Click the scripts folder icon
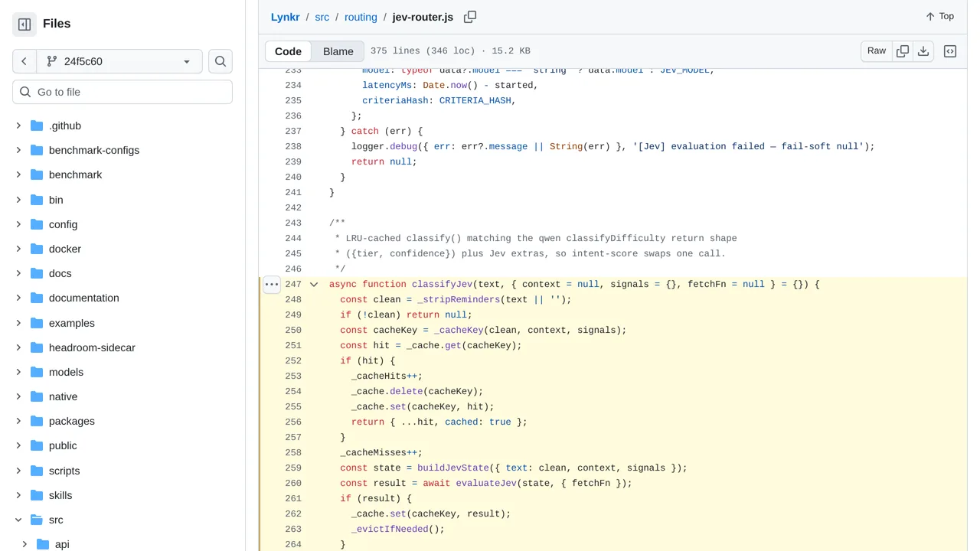 (37, 471)
